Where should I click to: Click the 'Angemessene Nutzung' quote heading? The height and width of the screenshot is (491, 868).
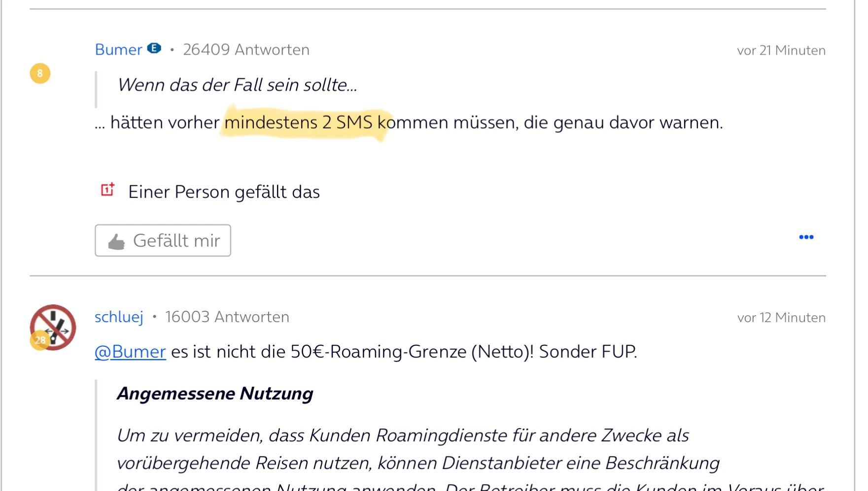click(215, 393)
